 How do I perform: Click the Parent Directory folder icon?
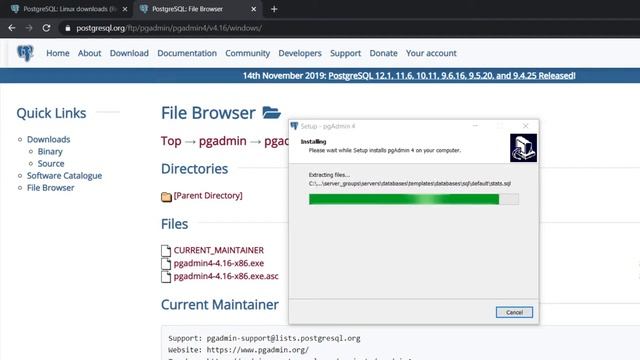tap(166, 197)
